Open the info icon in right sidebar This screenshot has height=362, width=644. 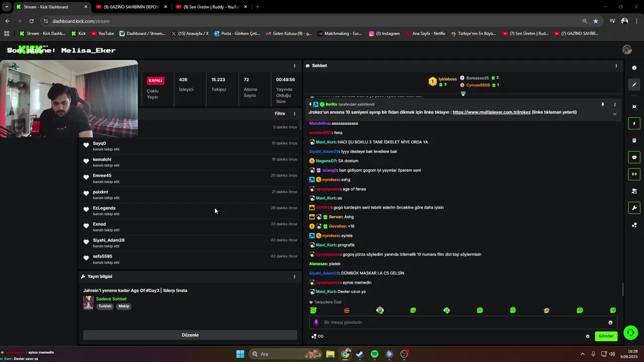click(634, 68)
